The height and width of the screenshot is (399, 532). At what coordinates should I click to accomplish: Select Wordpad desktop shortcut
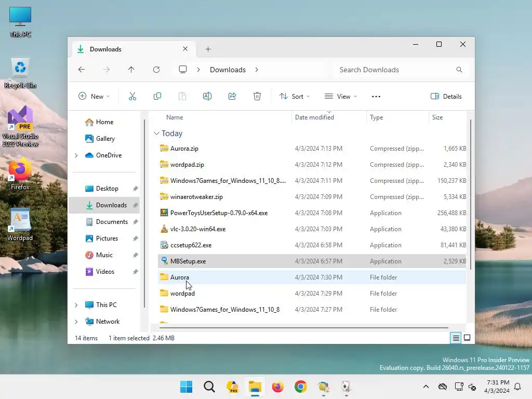pyautogui.click(x=20, y=224)
